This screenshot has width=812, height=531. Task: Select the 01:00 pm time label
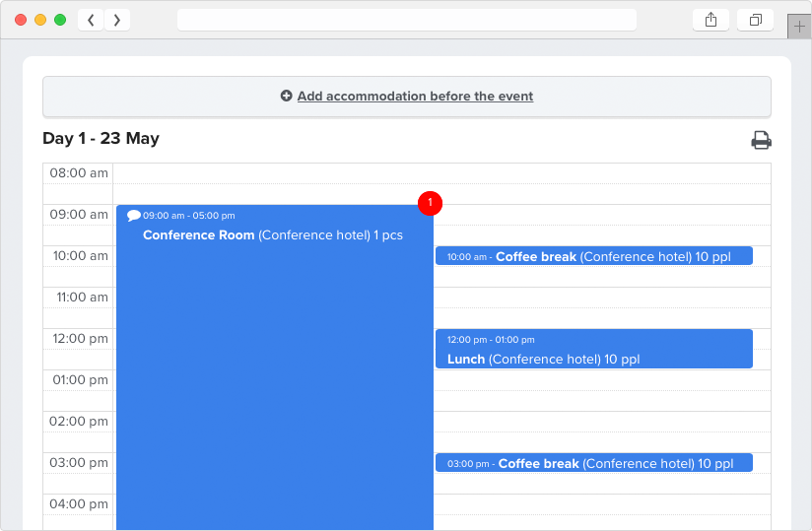[x=80, y=380]
